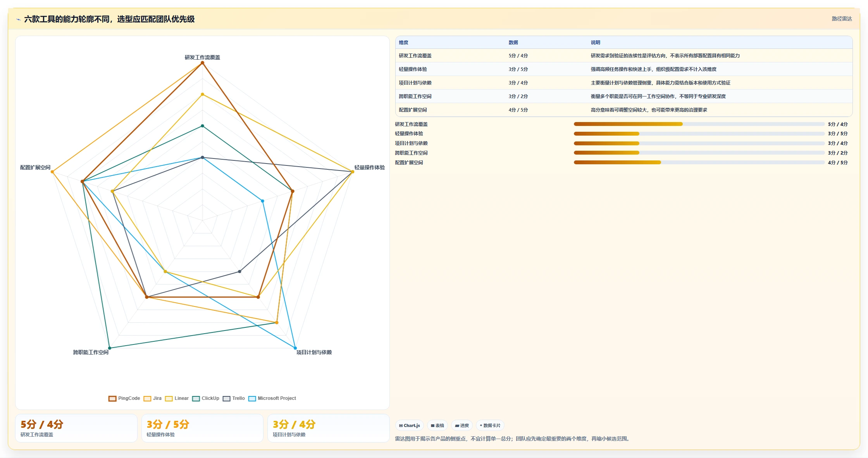The image size is (868, 458).
Task: Click the 路径雷达 label in header
Action: coord(842,19)
